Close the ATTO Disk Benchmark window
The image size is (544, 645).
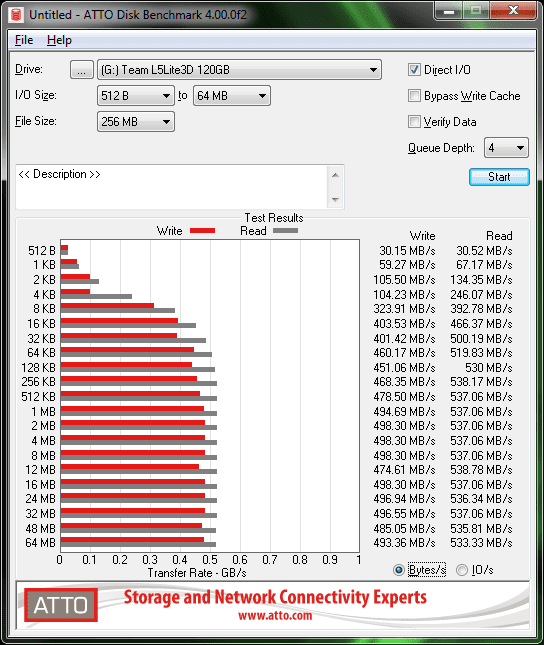tap(513, 10)
